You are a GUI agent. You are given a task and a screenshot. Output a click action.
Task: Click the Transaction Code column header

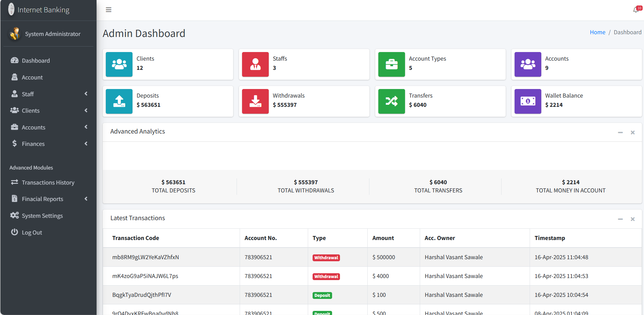point(136,238)
